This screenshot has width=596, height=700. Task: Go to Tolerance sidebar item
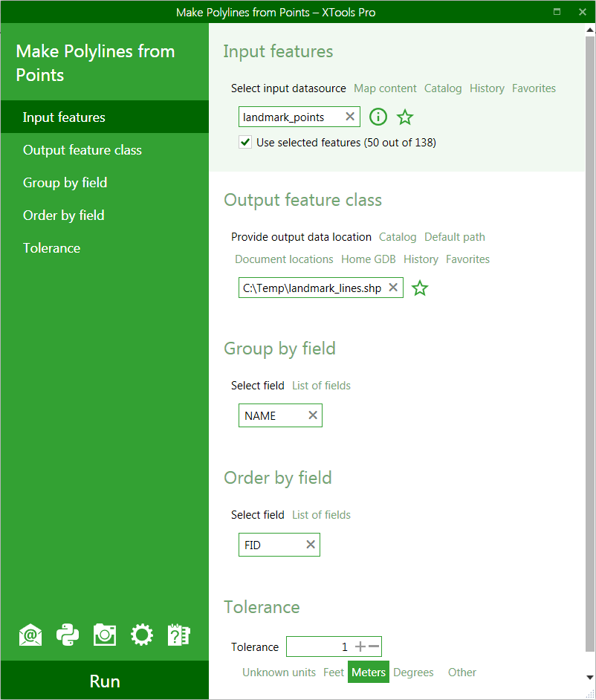105,247
